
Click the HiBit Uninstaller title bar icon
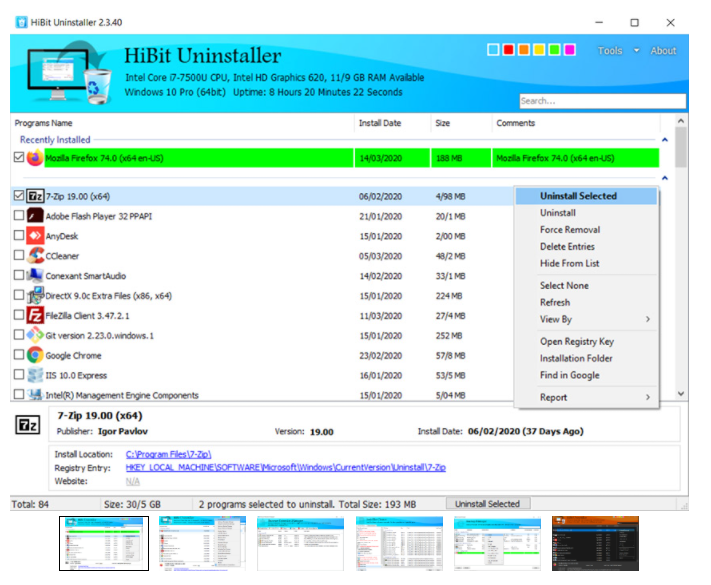(x=21, y=22)
